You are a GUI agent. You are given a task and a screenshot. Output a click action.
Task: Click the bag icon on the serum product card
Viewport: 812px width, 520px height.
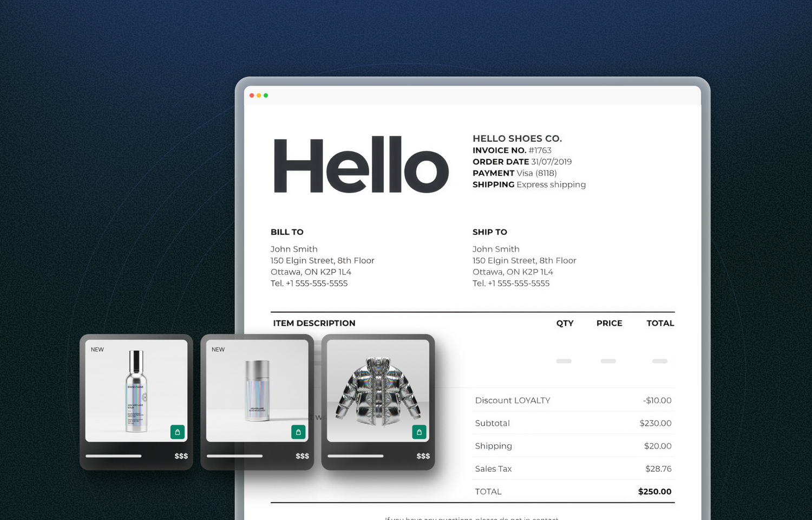178,432
